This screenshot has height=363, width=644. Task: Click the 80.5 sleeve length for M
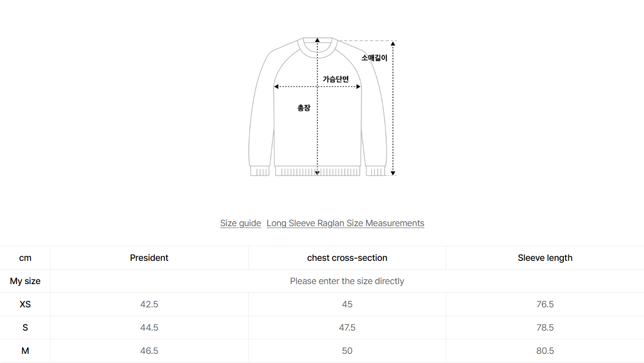545,351
